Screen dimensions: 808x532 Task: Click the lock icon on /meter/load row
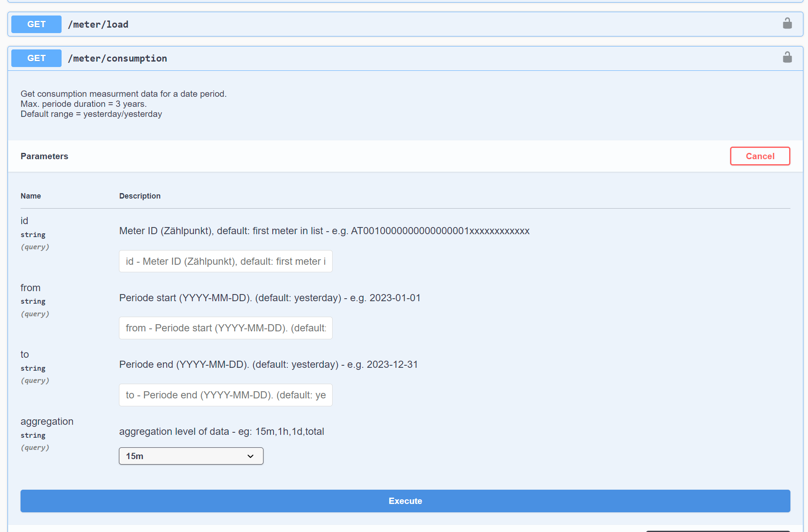787,23
